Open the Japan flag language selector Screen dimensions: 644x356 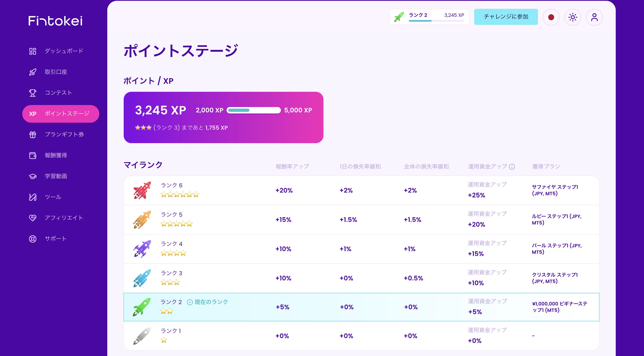[x=551, y=17]
